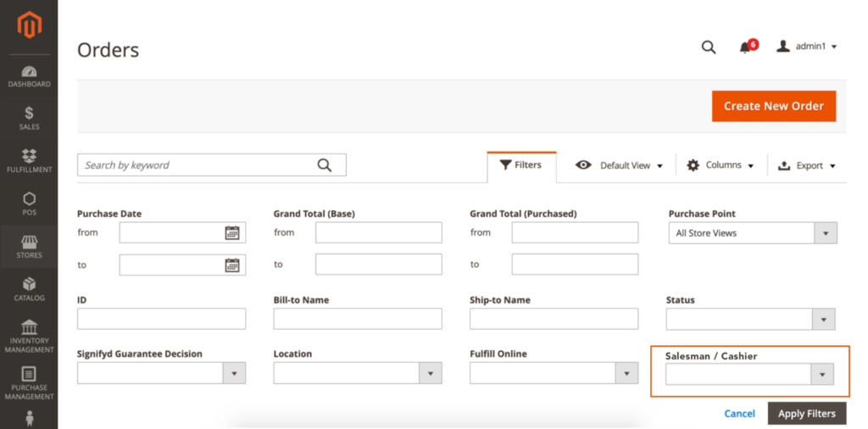Open the Salesman / Cashier dropdown
The image size is (868, 429).
pyautogui.click(x=749, y=374)
